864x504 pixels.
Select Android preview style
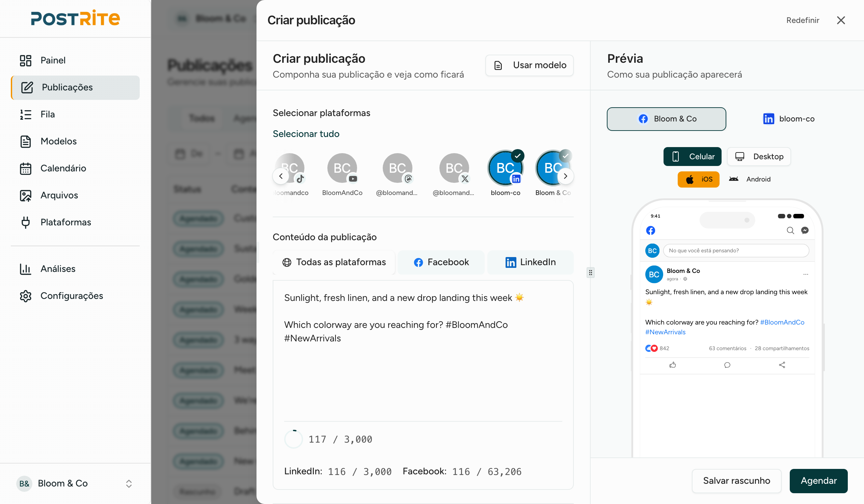[x=750, y=179]
